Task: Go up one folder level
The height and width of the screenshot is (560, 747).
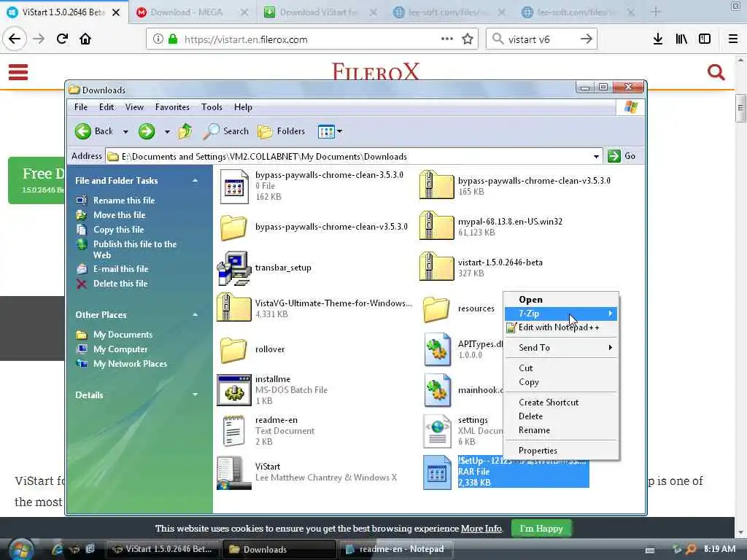Action: point(185,131)
